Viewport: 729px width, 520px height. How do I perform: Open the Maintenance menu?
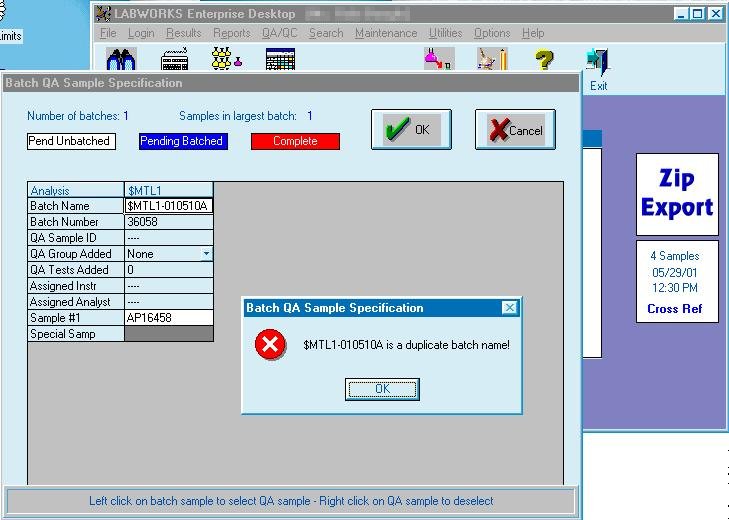(x=386, y=33)
